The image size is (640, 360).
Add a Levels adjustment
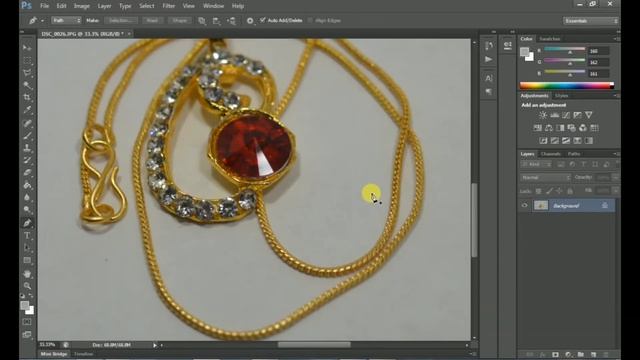pyautogui.click(x=554, y=115)
